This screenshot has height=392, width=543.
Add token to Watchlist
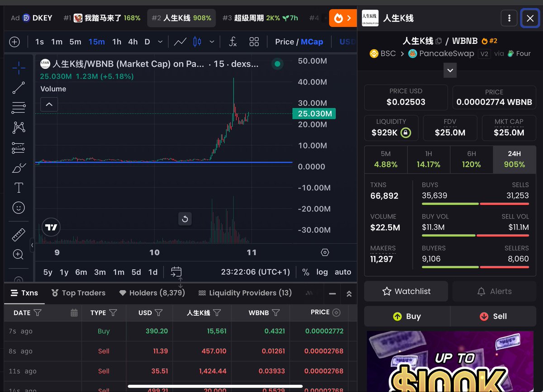point(406,291)
